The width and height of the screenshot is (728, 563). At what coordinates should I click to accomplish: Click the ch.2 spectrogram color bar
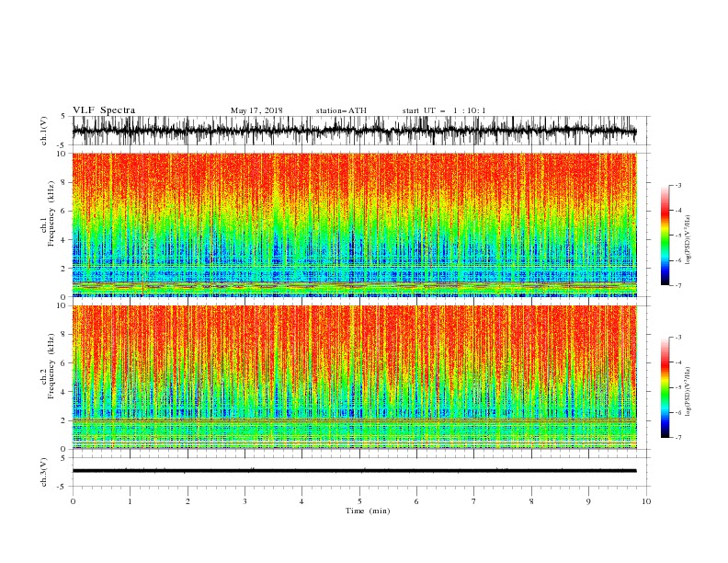click(665, 387)
